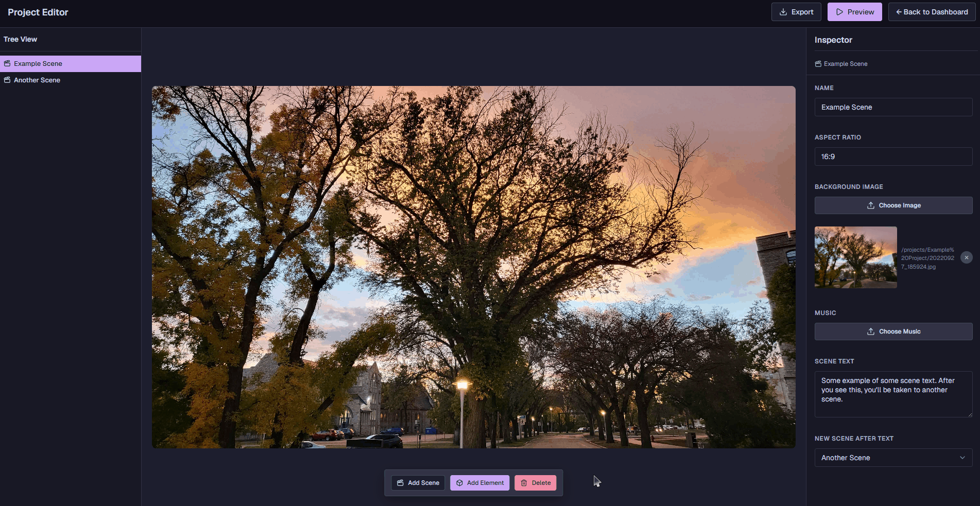Click the Back to Dashboard button
Screen dimensions: 980x506
(x=931, y=11)
